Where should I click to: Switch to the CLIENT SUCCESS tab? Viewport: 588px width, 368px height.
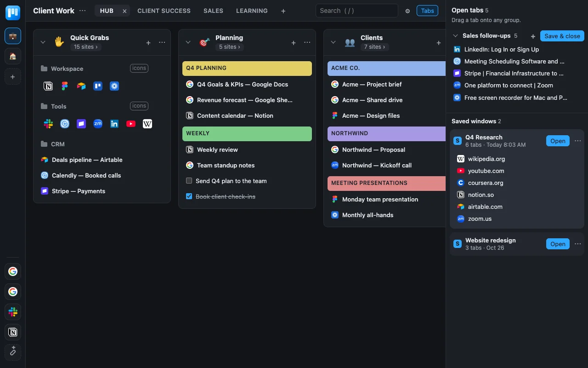[164, 11]
